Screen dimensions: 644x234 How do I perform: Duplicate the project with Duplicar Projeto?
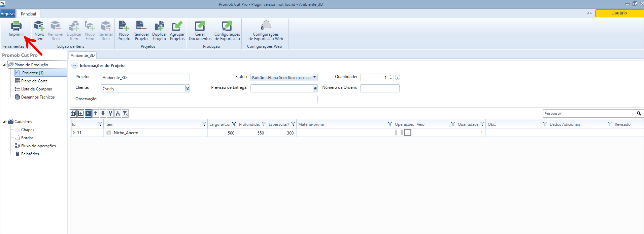pos(159,30)
